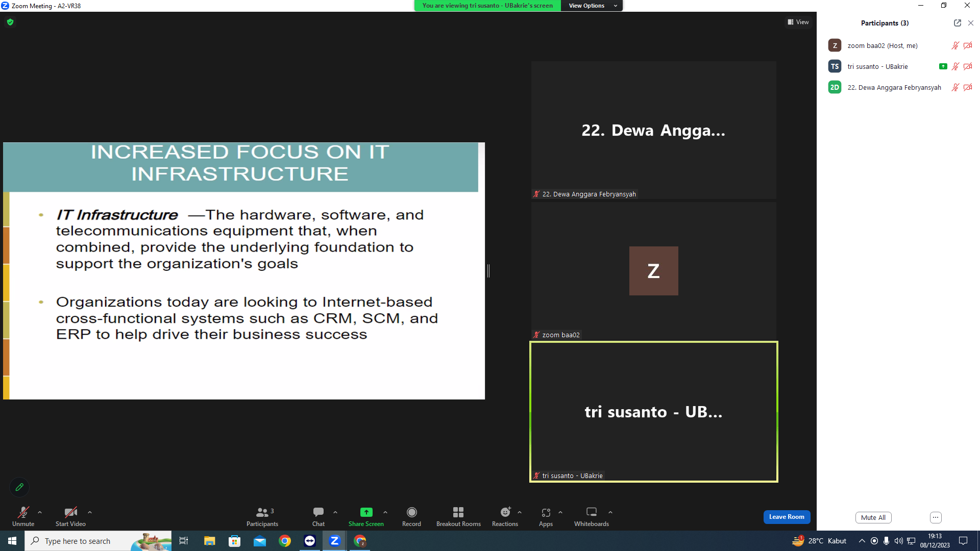980x551 pixels.
Task: Open Task View on taskbar
Action: point(184,541)
